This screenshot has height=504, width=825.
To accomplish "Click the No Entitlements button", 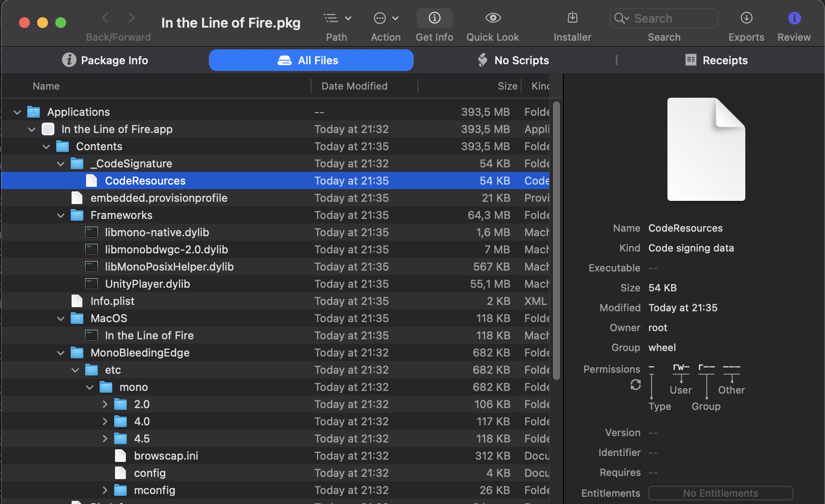I will 720,493.
